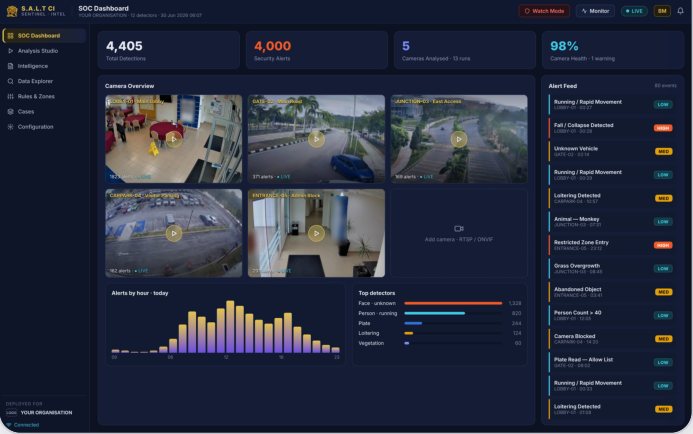This screenshot has width=693, height=434.
Task: Open the BM user avatar
Action: [662, 11]
